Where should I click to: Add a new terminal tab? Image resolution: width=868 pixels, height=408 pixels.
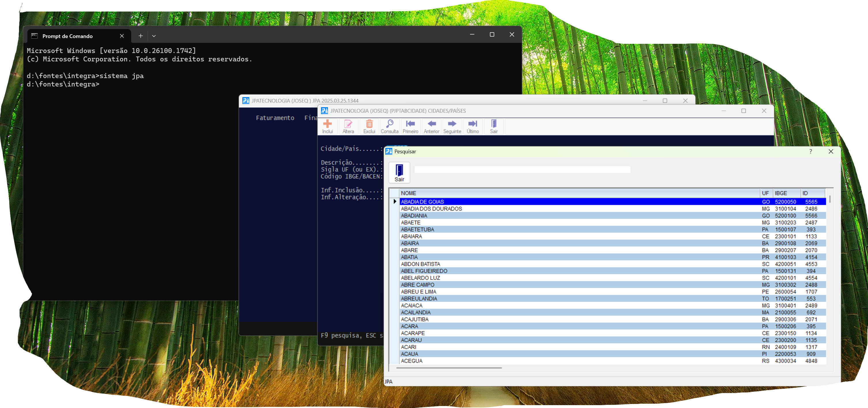pos(141,36)
